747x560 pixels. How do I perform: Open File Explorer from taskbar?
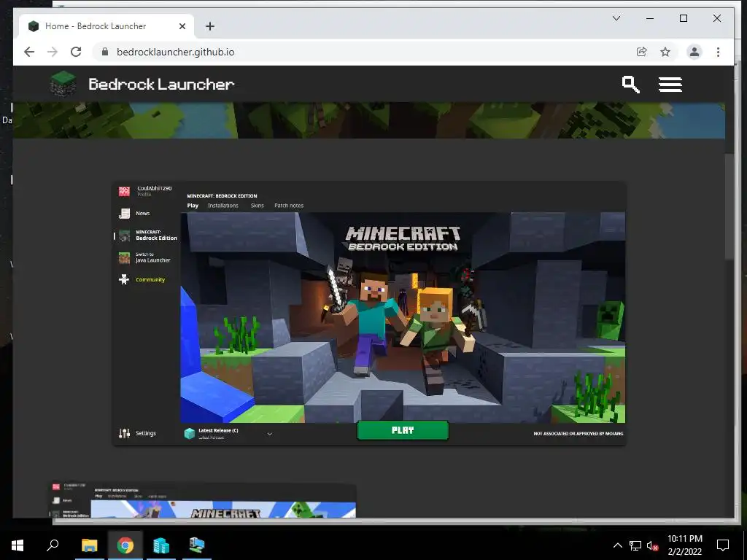[89, 545]
